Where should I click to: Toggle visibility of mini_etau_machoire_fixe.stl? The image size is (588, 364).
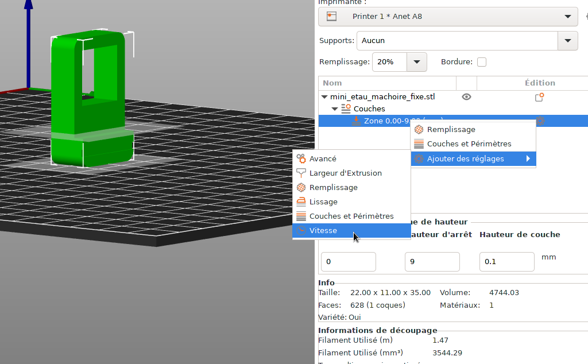(x=466, y=96)
